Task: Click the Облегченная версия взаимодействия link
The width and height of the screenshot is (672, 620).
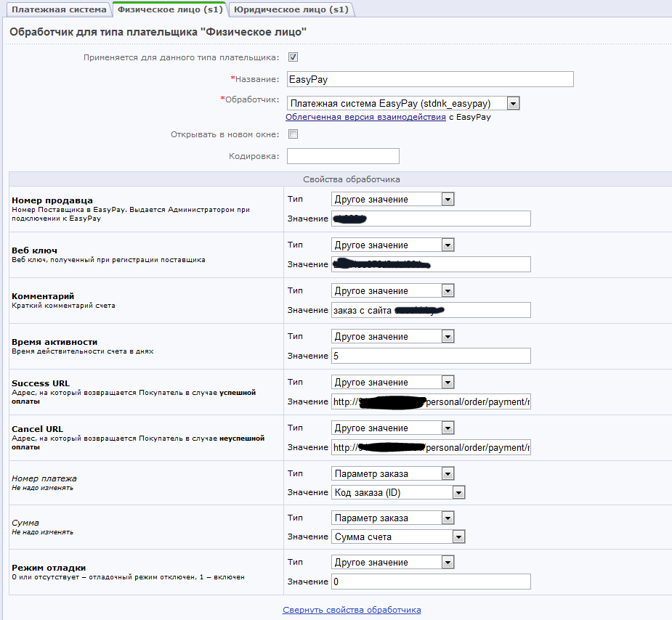Action: point(365,117)
